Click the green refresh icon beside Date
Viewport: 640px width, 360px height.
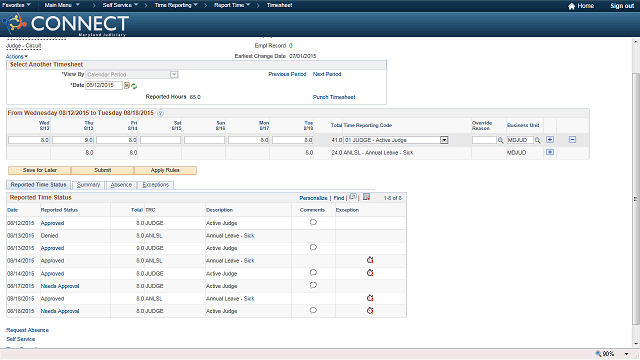[x=134, y=86]
